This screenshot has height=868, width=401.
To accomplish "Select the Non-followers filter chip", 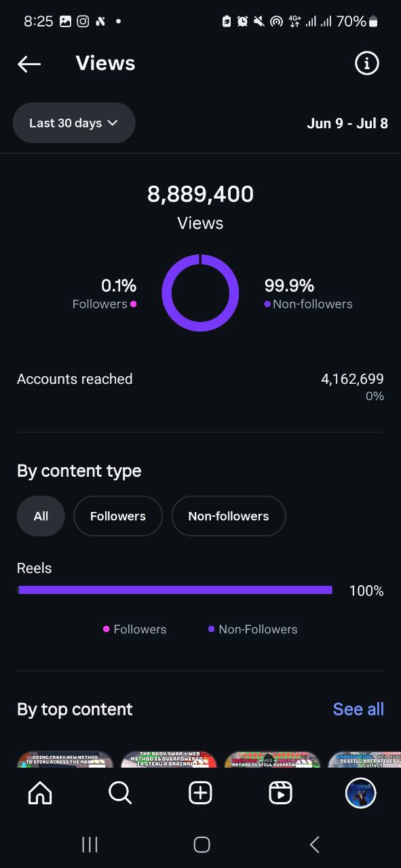I will [x=229, y=516].
